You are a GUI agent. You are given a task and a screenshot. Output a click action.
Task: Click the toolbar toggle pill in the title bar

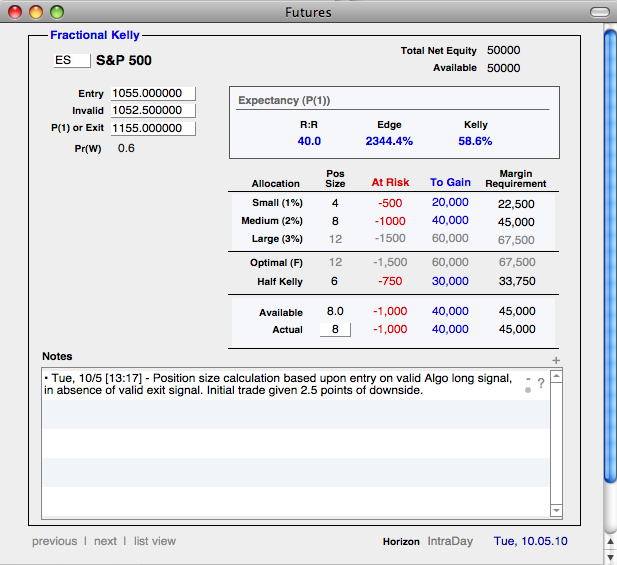point(600,12)
